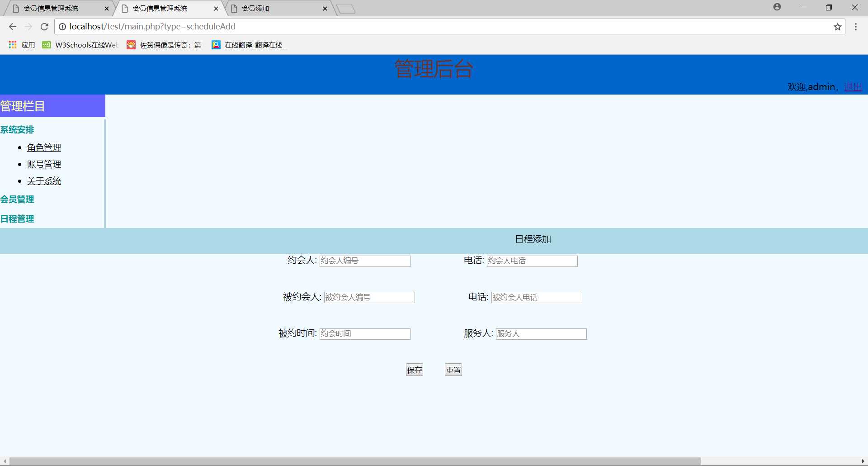
Task: Open the W3Schools在线 bookmark
Action: (x=80, y=45)
